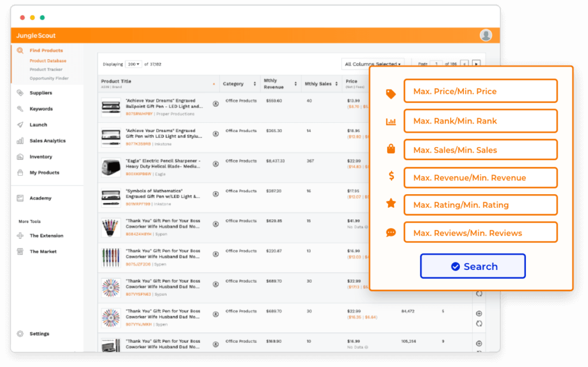This screenshot has width=588, height=367.
Task: Click the reviews speech bubble icon
Action: tap(390, 233)
